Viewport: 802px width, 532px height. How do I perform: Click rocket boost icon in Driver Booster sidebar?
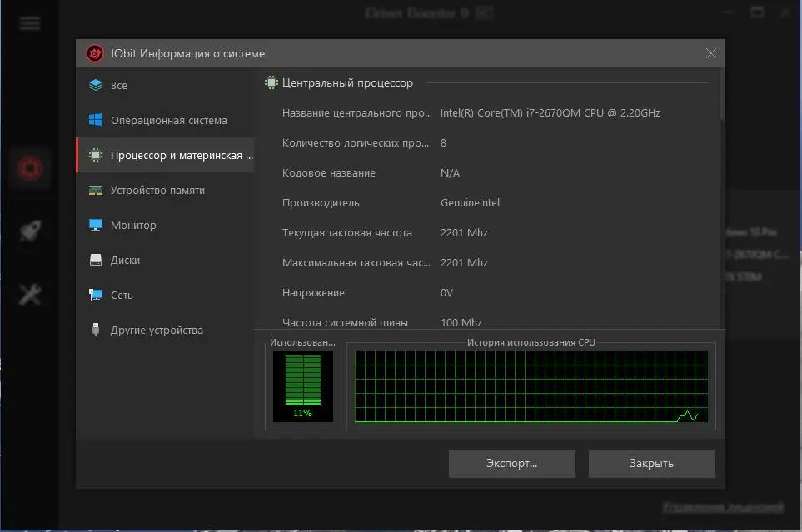click(x=30, y=231)
